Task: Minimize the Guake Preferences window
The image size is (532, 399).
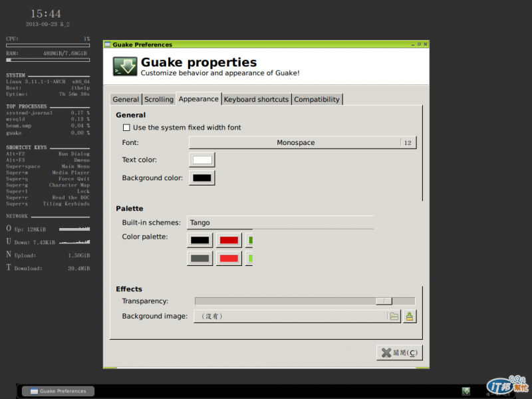Action: (413, 45)
